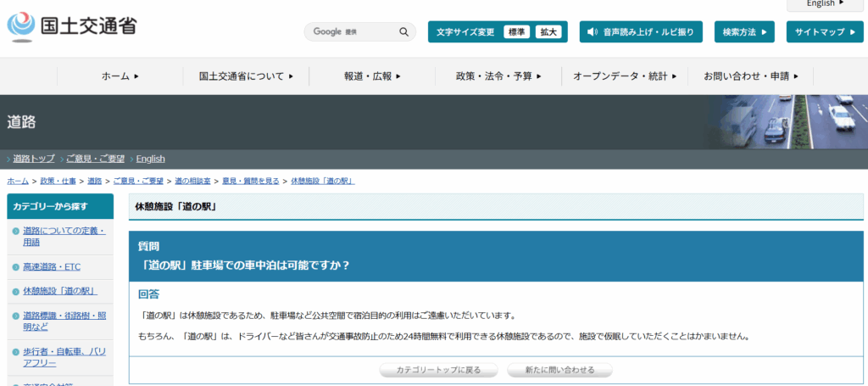Click breadcrumb 道路
Viewport: 868px width, 386px height.
pos(95,181)
